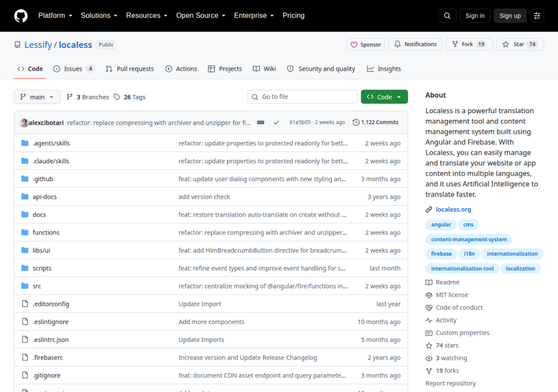Image resolution: width=558 pixels, height=392 pixels.
Task: Click the eye icon beside 3 watching
Action: click(429, 358)
